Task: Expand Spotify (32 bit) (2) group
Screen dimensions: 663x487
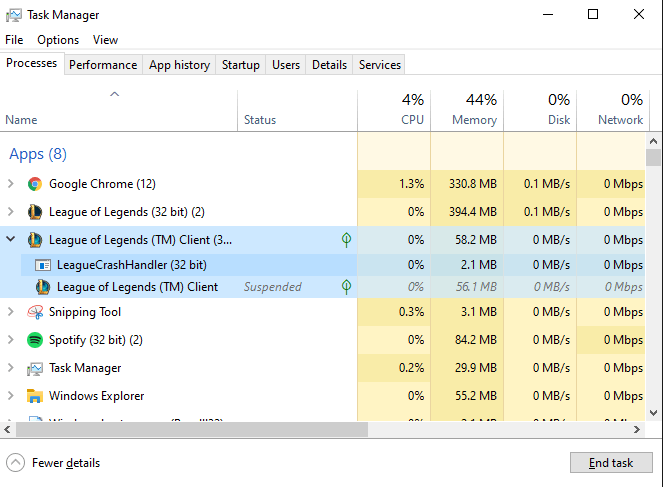Action: 11,339
